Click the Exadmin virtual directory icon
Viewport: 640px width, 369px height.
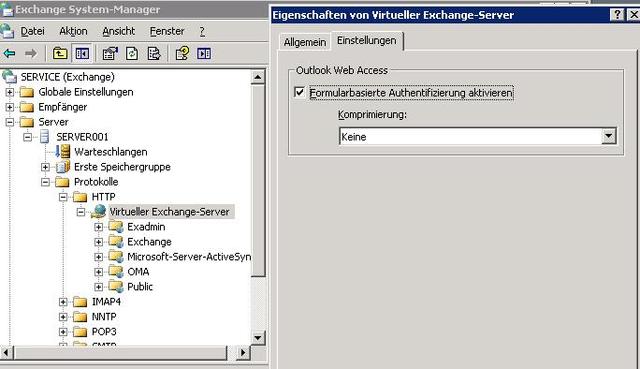[x=116, y=227]
